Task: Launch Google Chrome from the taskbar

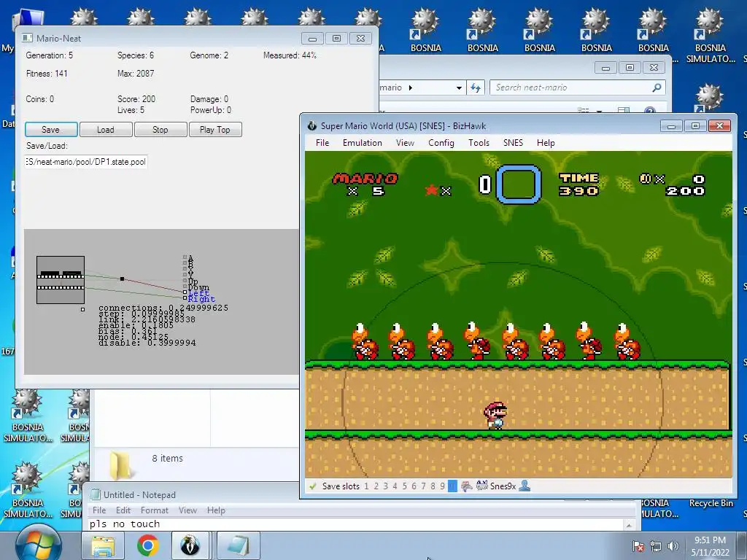Action: coord(148,545)
